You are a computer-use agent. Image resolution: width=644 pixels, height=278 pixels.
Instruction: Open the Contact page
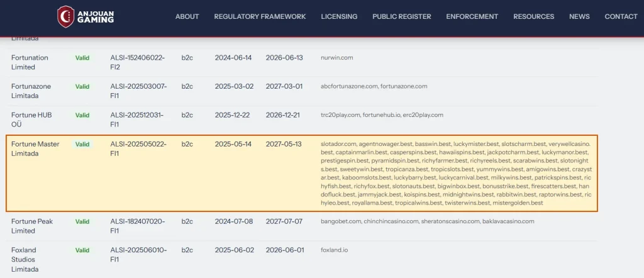coord(621,16)
